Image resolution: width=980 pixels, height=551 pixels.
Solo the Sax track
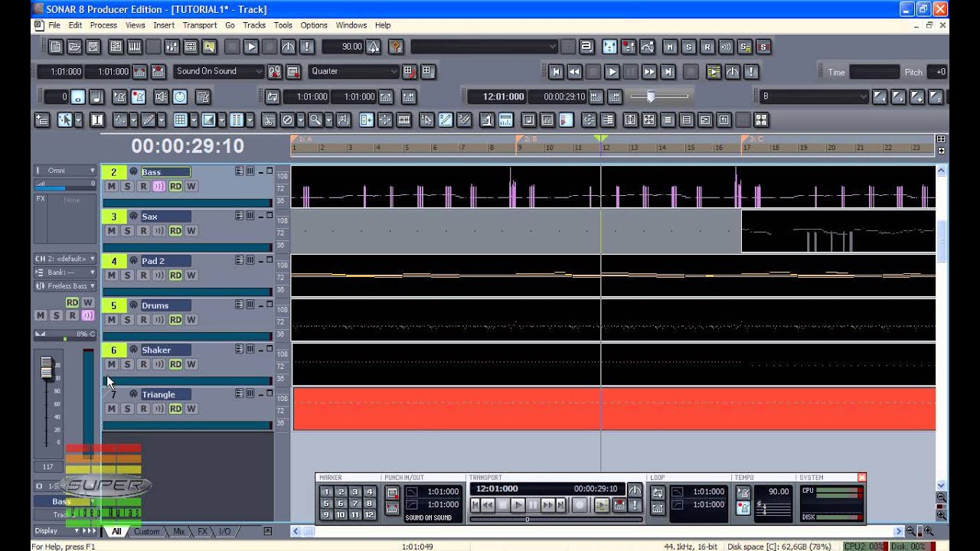(x=127, y=230)
